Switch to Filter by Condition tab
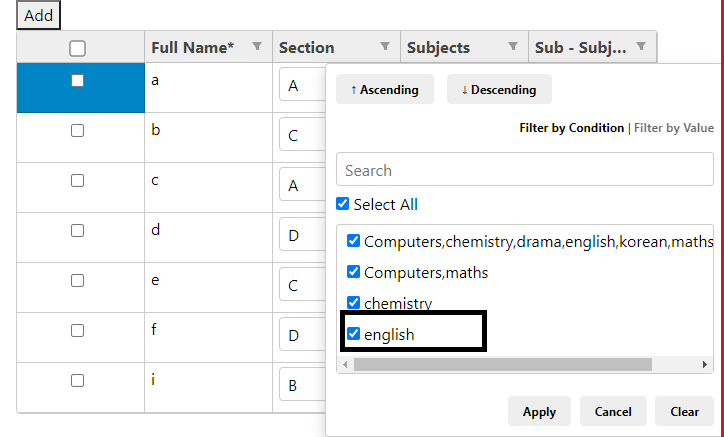The width and height of the screenshot is (724, 437). (x=572, y=128)
